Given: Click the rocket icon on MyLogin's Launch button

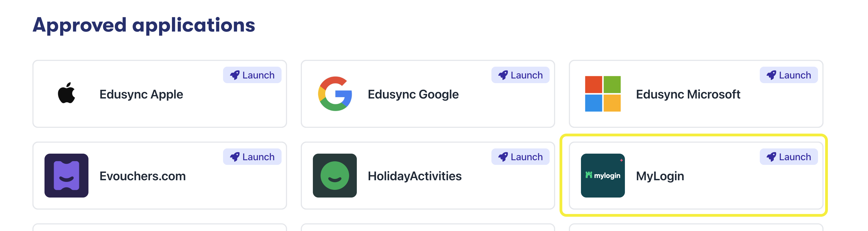Looking at the screenshot, I should (772, 157).
